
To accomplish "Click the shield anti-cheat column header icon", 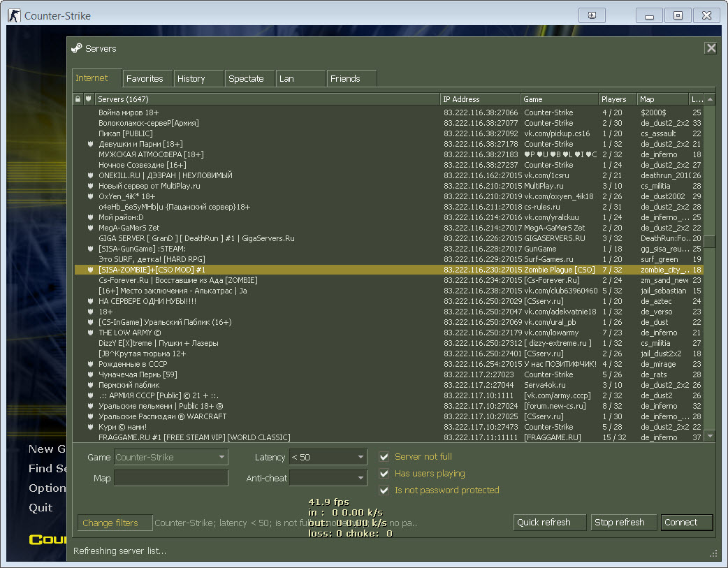I will [x=88, y=99].
